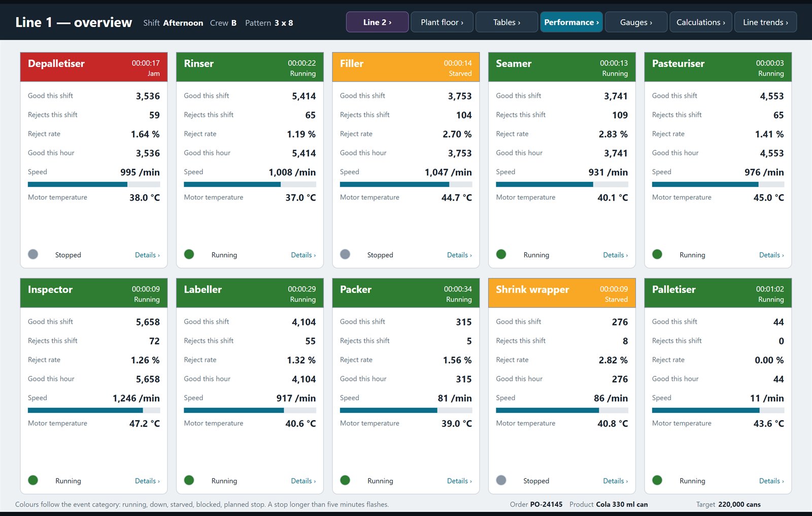
Task: Open Details for the Depalletiser
Action: point(147,255)
